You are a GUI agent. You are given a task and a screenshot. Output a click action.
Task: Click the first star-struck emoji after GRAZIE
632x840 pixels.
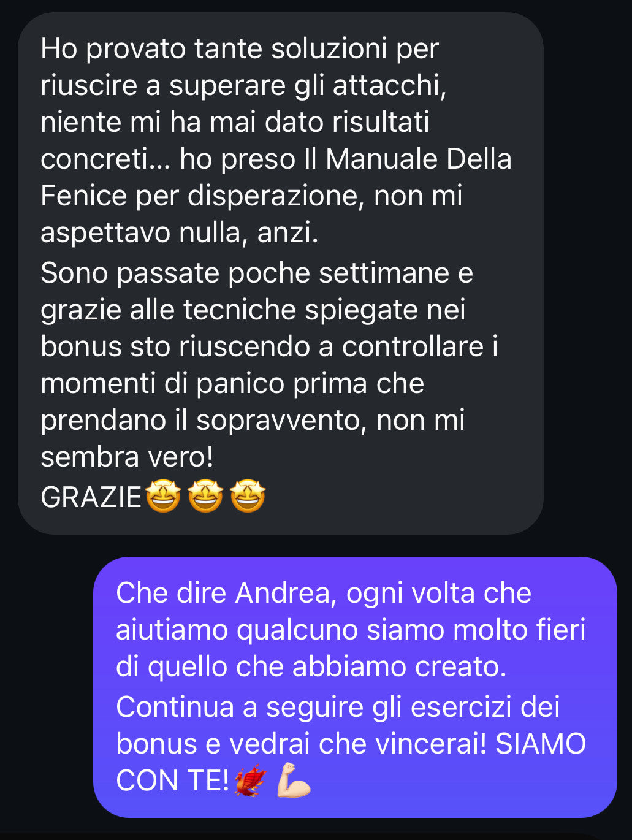coord(162,496)
